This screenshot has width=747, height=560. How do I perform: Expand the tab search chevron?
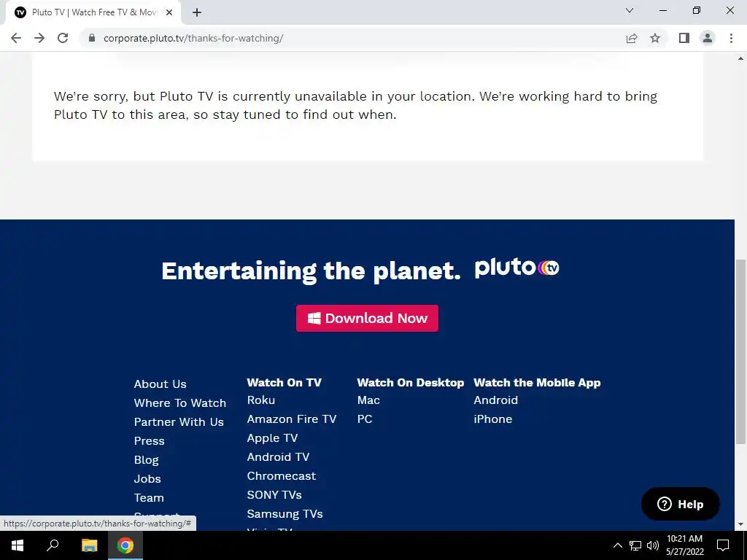(630, 10)
